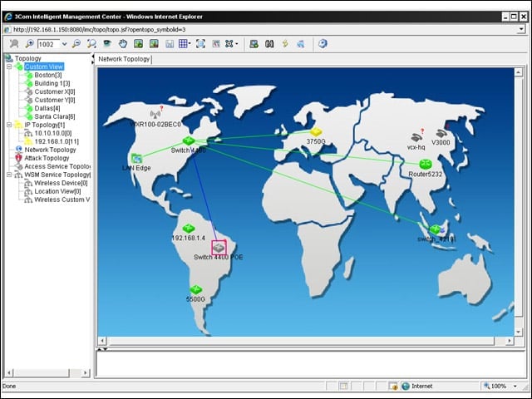This screenshot has width=532, height=399.
Task: Click the add device monitor icon
Action: click(254, 44)
